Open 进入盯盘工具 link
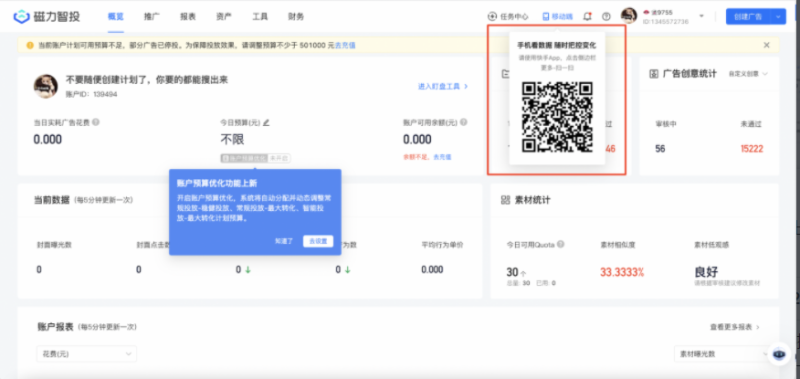Image resolution: width=800 pixels, height=379 pixels. point(443,87)
